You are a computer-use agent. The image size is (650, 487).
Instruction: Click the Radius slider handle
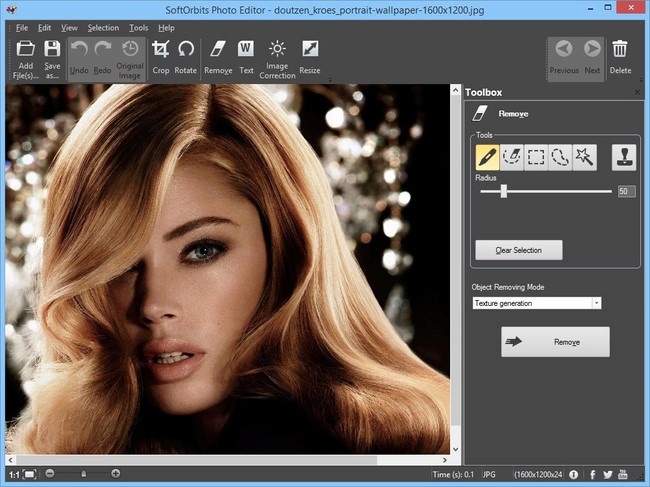(503, 191)
